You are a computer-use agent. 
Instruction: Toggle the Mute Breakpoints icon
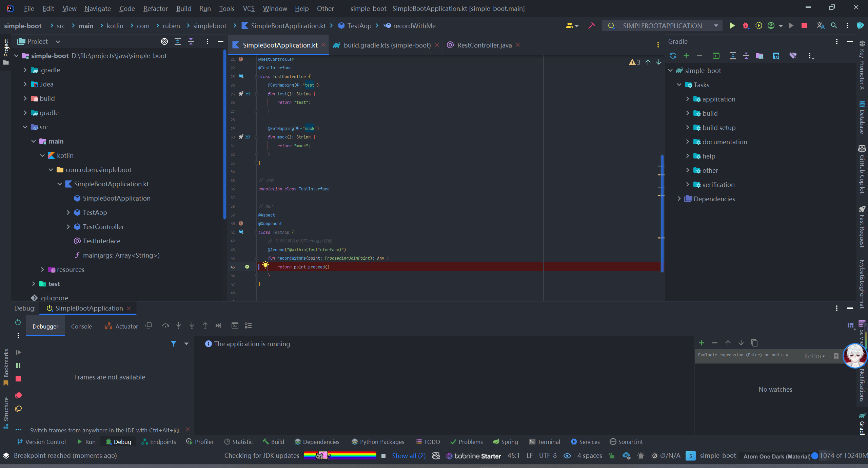tap(18, 409)
